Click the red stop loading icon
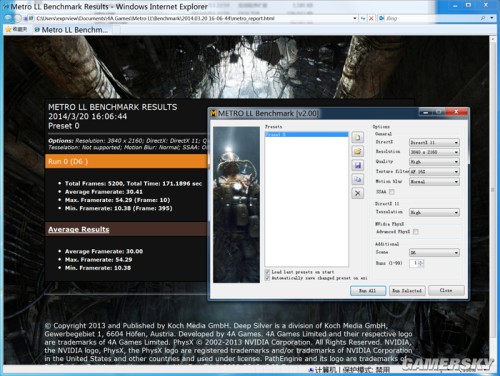This screenshot has height=376, width=500. pos(371,18)
